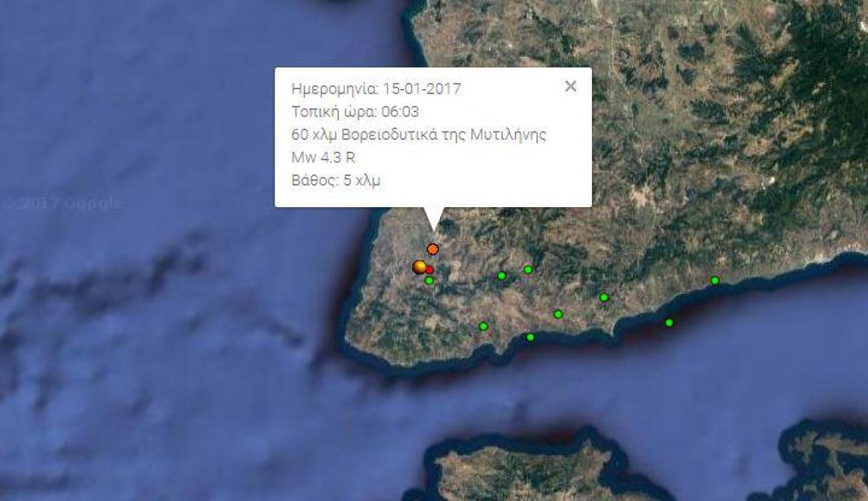Click the location text mentioning Μυτιλήνης
868x501 pixels.
[418, 135]
